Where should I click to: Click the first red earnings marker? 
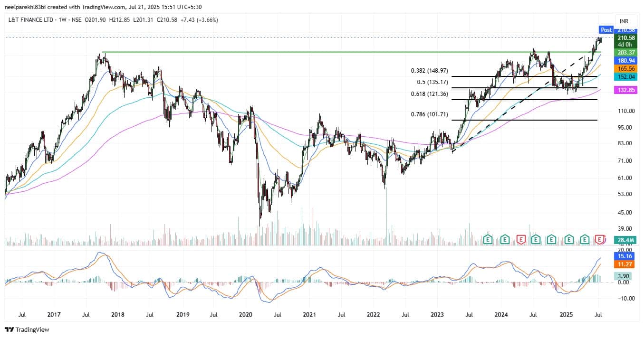click(x=521, y=239)
